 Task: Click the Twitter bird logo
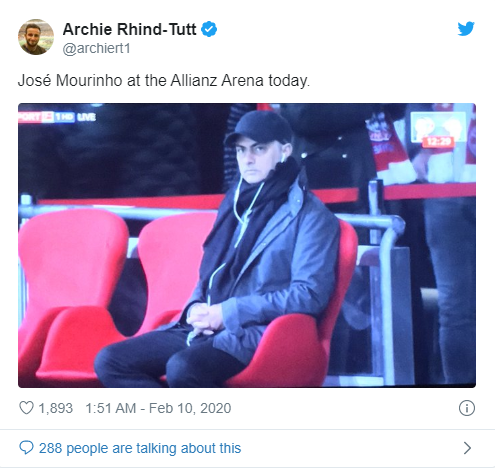(x=466, y=29)
